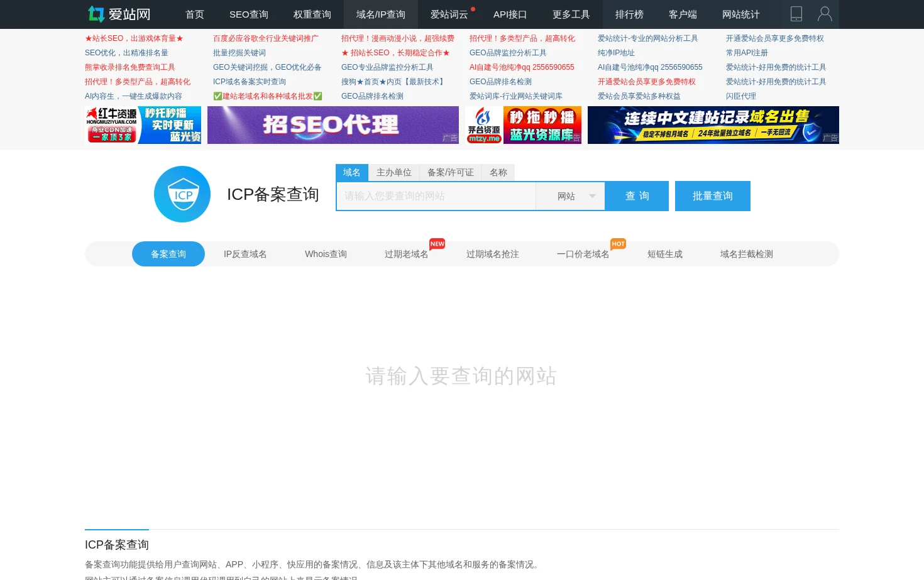Switch to IP反查域名 tab
The image size is (924, 580).
(x=245, y=254)
